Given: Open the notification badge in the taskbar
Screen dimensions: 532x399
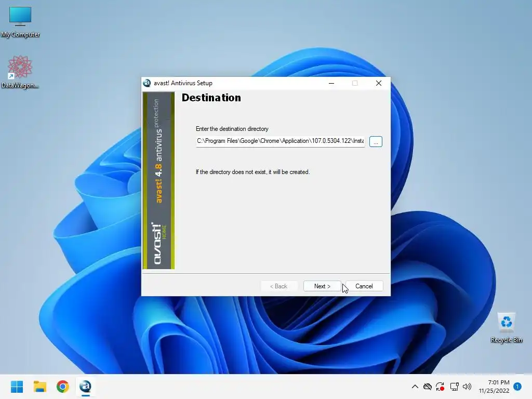Looking at the screenshot, I should (x=517, y=387).
